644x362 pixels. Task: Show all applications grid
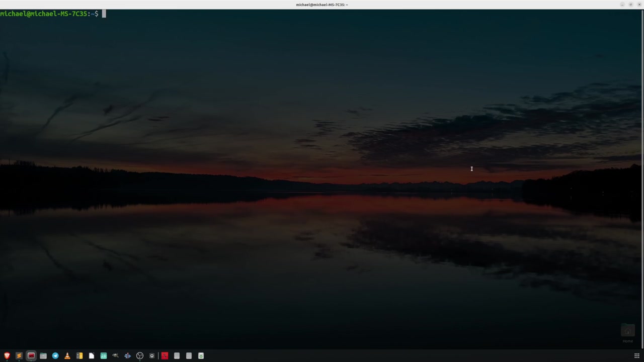pos(636,356)
